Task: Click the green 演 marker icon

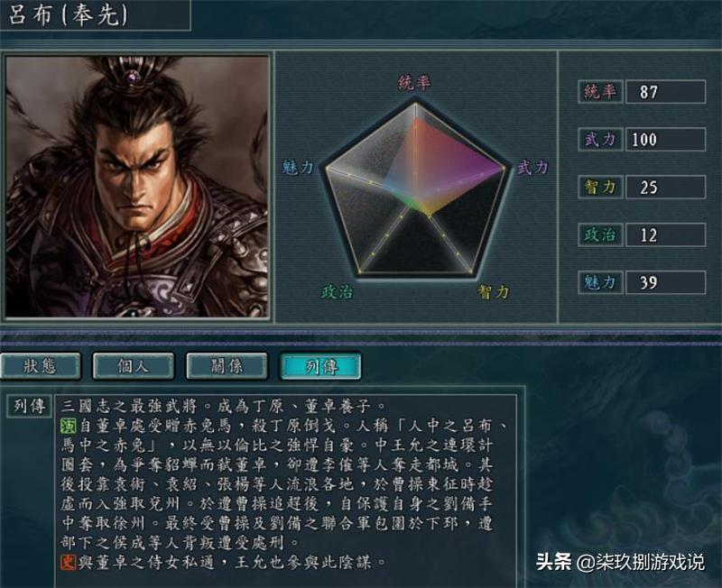Action: (69, 426)
